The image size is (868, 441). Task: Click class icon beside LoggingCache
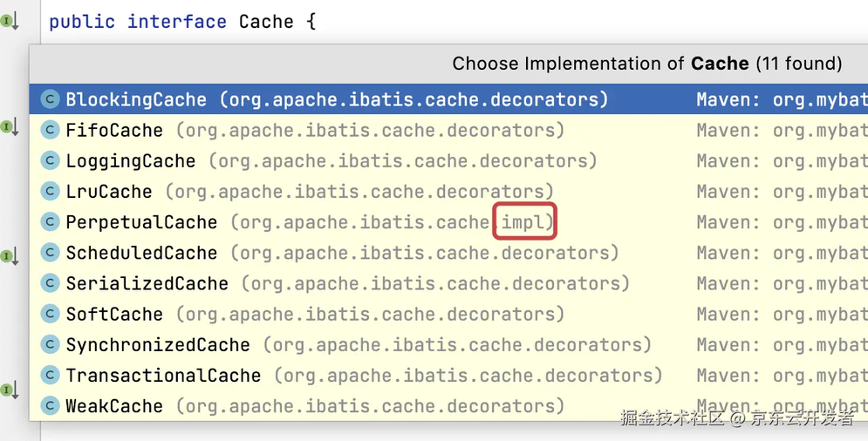coord(50,161)
